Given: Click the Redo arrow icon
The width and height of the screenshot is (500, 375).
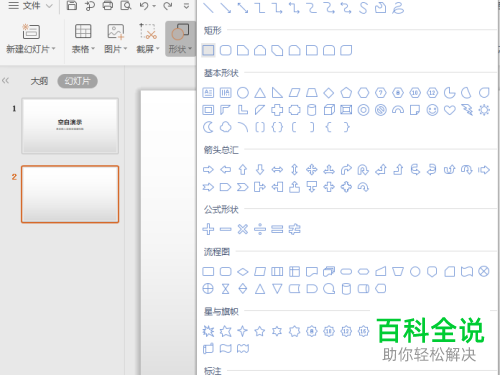Looking at the screenshot, I should [x=168, y=6].
